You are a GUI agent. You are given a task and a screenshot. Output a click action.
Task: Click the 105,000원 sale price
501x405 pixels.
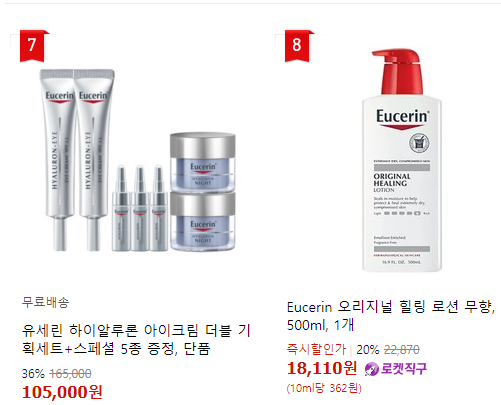point(62,392)
